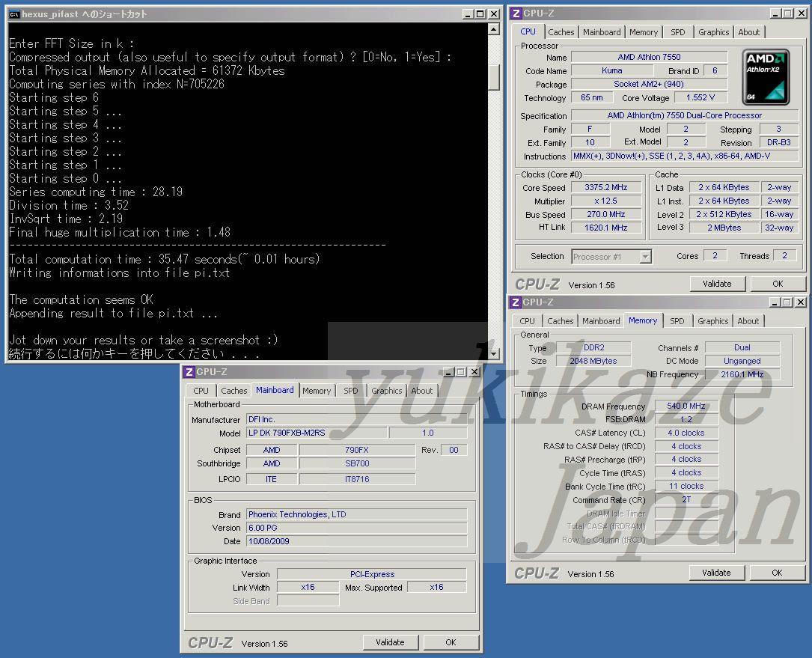812x658 pixels.
Task: Open Memory tab in Mainboard CPU-Z window
Action: coord(317,392)
